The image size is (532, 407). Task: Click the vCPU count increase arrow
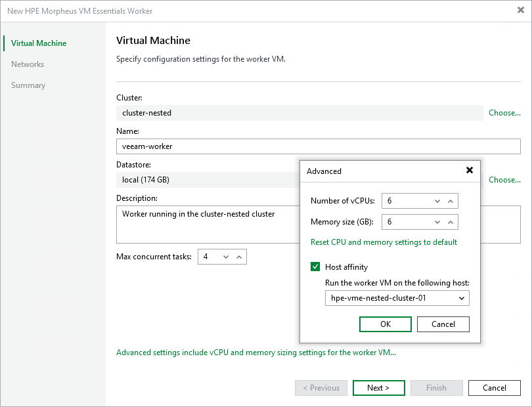(x=450, y=201)
